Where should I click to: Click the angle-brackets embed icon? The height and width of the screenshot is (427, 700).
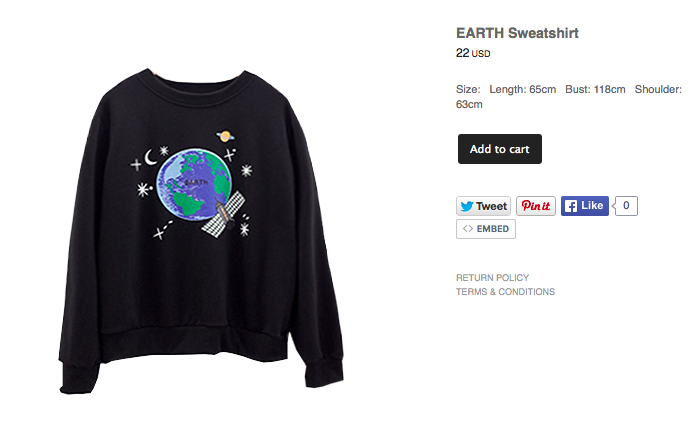(467, 229)
